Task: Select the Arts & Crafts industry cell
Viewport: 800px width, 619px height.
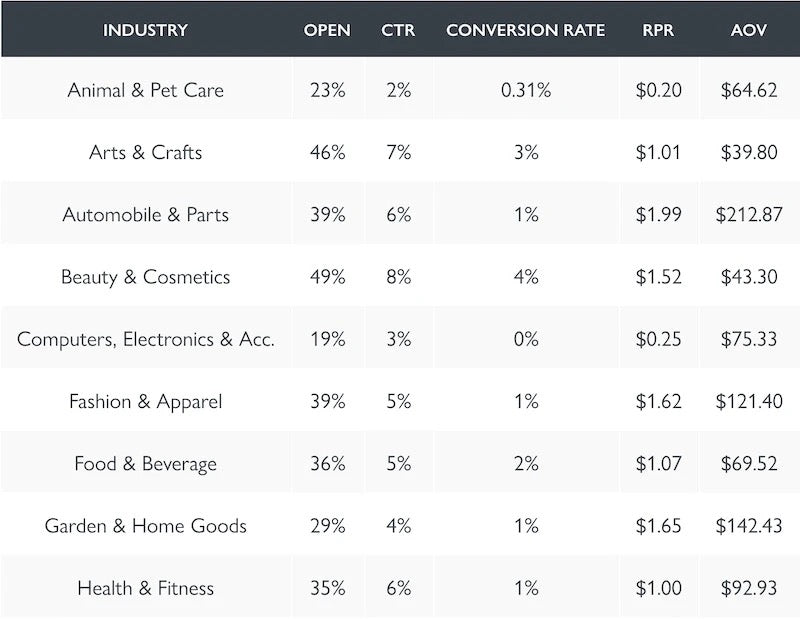Action: coord(145,153)
